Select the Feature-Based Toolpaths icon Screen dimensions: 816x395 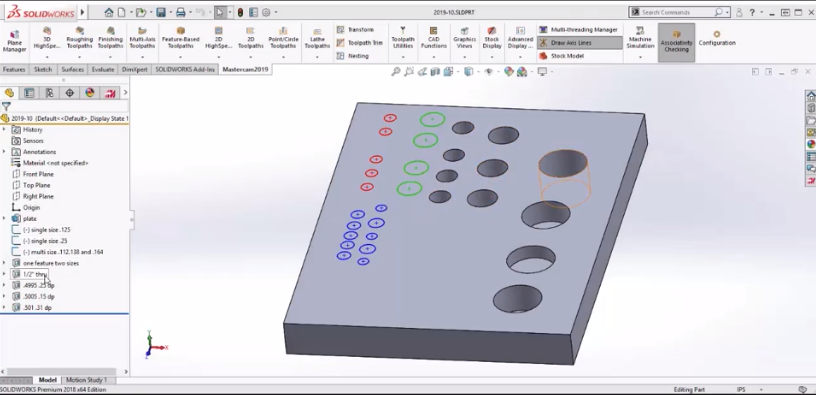(181, 31)
